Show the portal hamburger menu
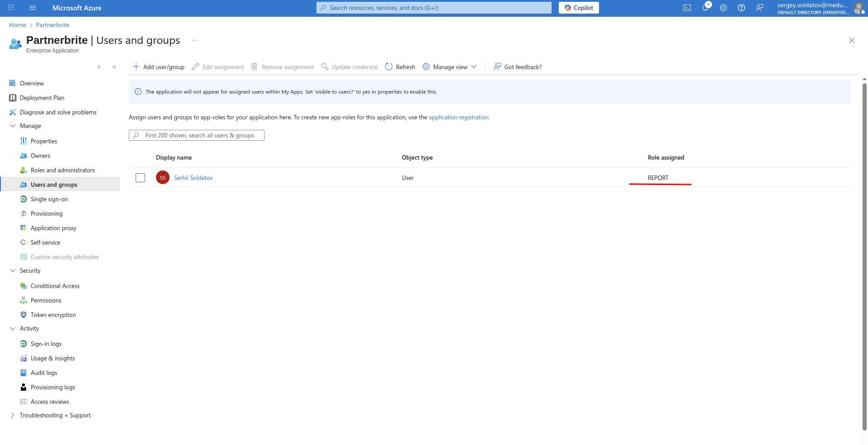This screenshot has width=868, height=445. [33, 8]
